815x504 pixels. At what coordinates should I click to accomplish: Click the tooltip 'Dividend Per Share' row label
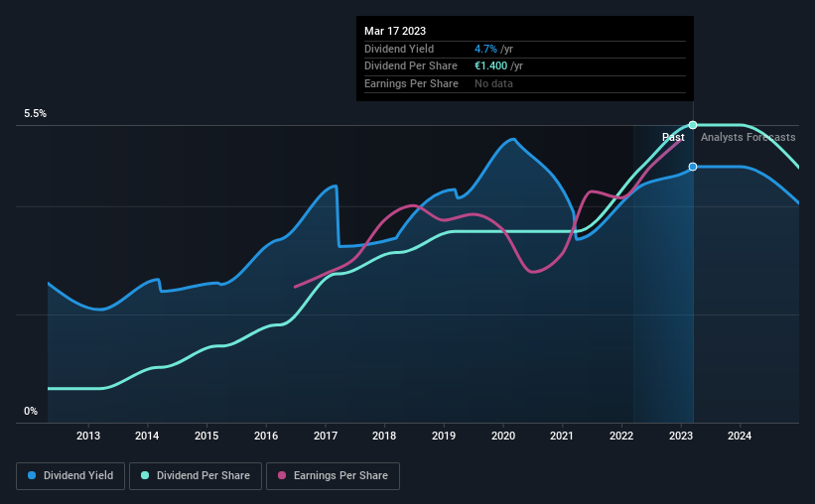411,66
